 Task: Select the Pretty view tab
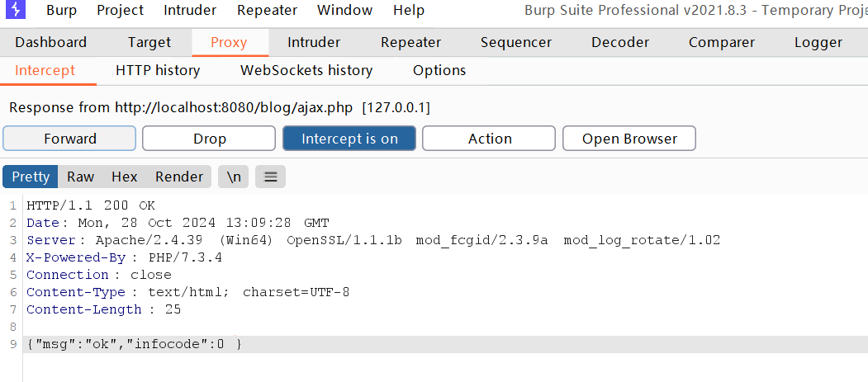click(31, 177)
